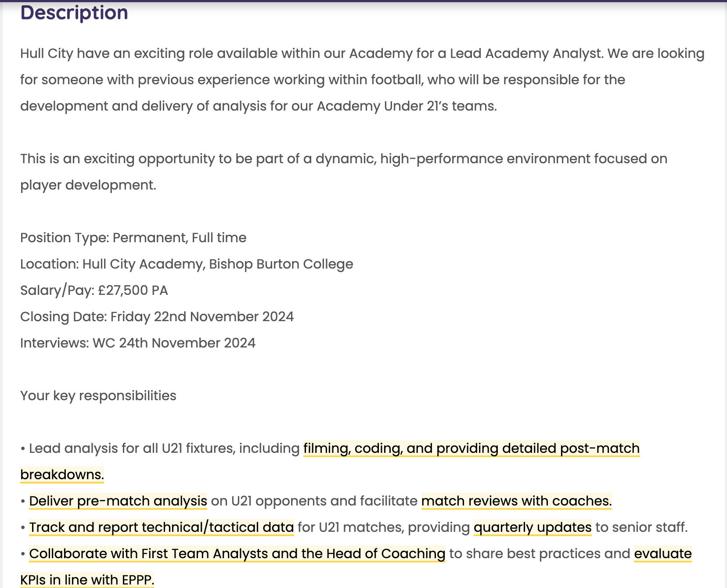Select 'Track and report technical/tactical data' highlight
The width and height of the screenshot is (727, 588).
pos(162,527)
